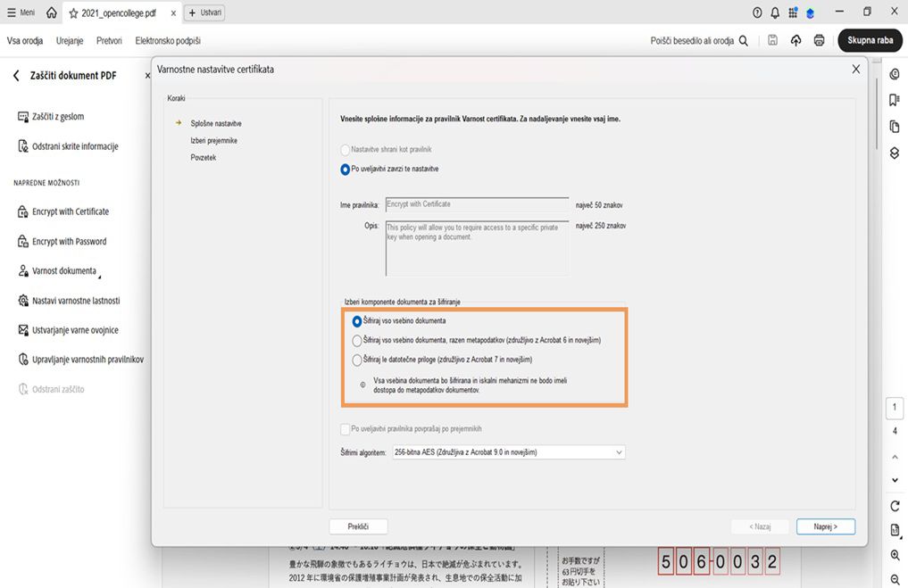
Task: Open the notifications bell
Action: tap(775, 12)
